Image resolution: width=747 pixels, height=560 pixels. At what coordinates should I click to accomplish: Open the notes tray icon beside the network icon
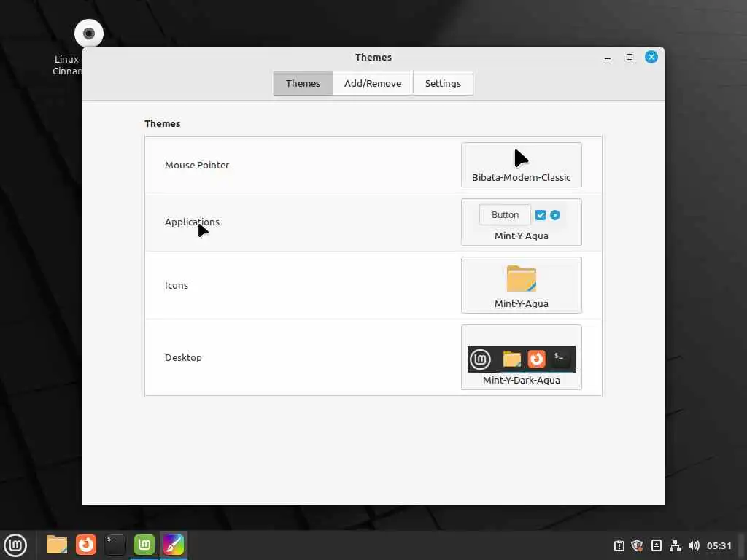657,545
